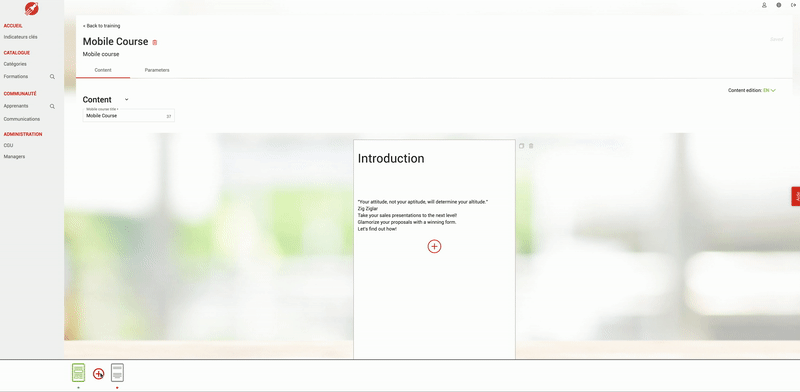The height and width of the screenshot is (392, 800).
Task: Click the search icon next to Apprenants
Action: (x=52, y=107)
